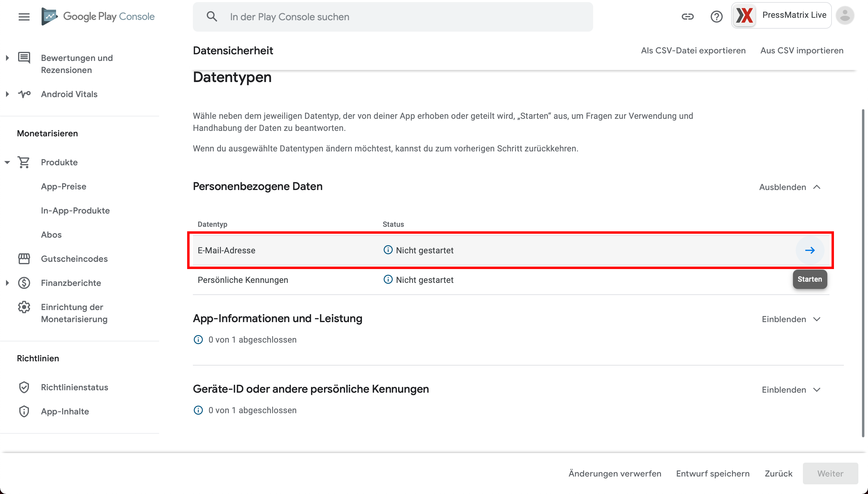Click Als CSV-Datei exportieren
868x494 pixels.
point(693,51)
